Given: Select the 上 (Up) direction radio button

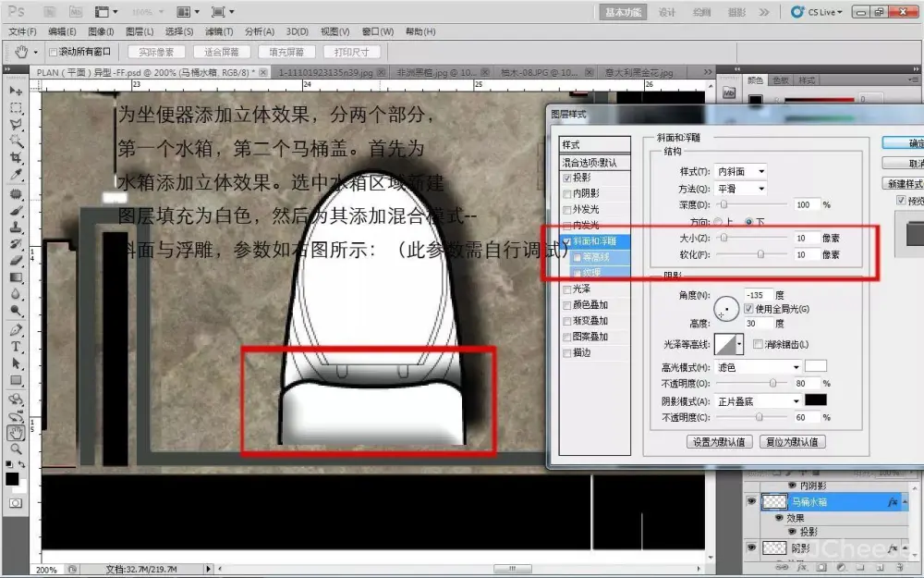Looking at the screenshot, I should click(718, 222).
